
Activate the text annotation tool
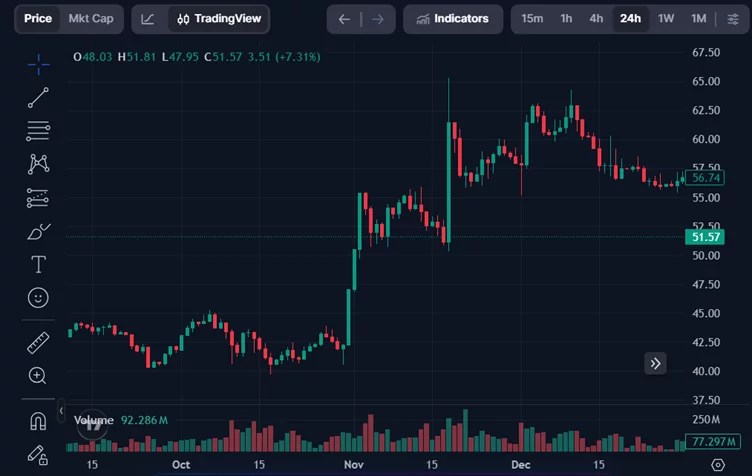[x=38, y=264]
